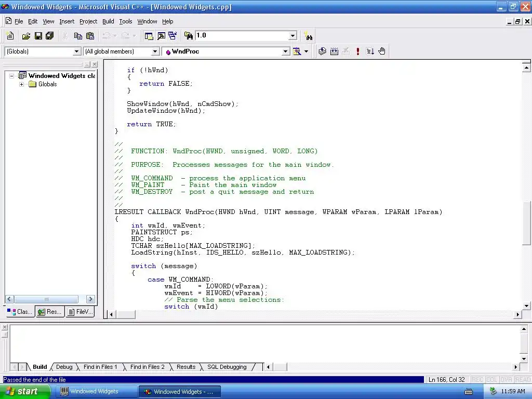Click the code editor up scroll arrow
This screenshot has height=399, width=532.
coord(526,68)
